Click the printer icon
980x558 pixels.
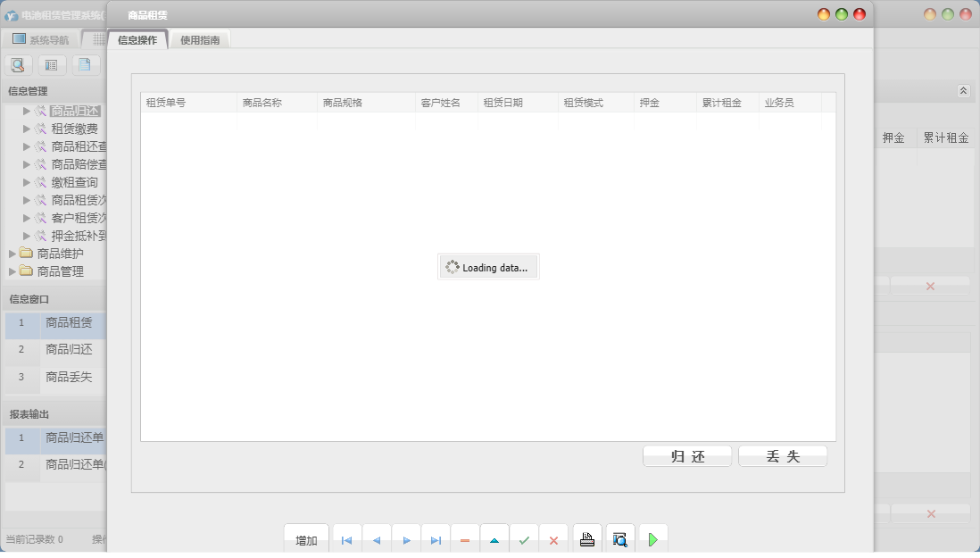tap(587, 539)
